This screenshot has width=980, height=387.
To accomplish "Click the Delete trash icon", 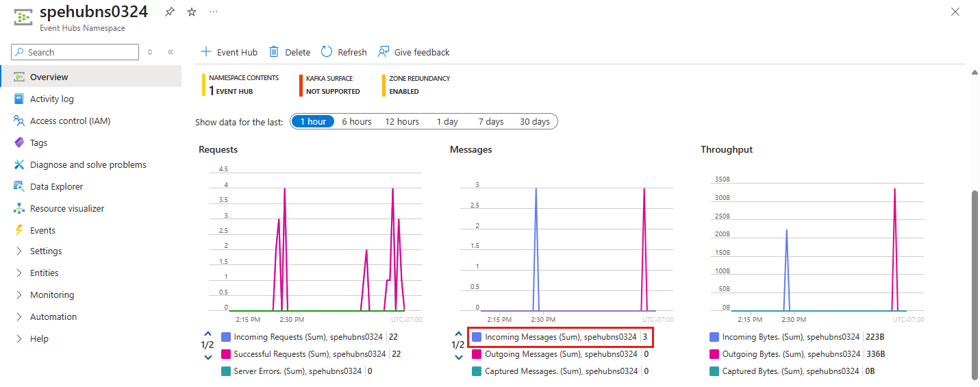I will point(274,52).
